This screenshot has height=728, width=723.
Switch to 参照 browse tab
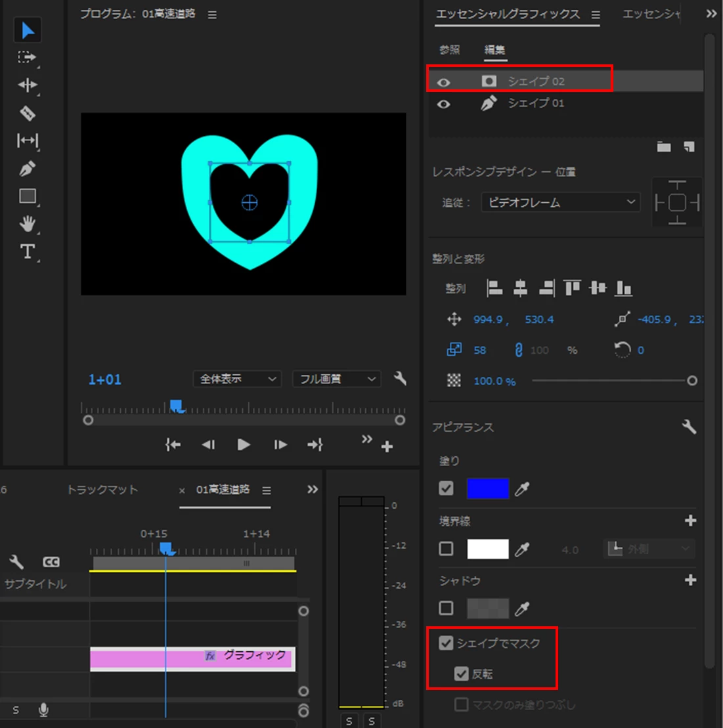click(x=450, y=50)
